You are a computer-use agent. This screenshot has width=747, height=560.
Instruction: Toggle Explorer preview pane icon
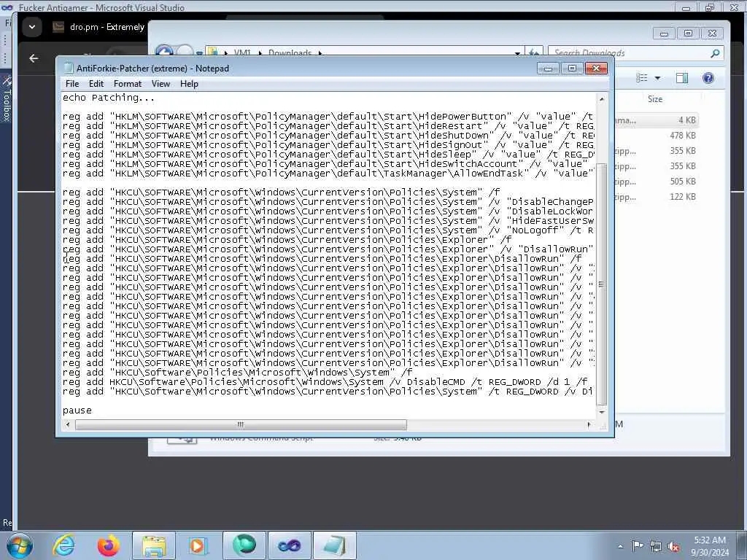(682, 78)
